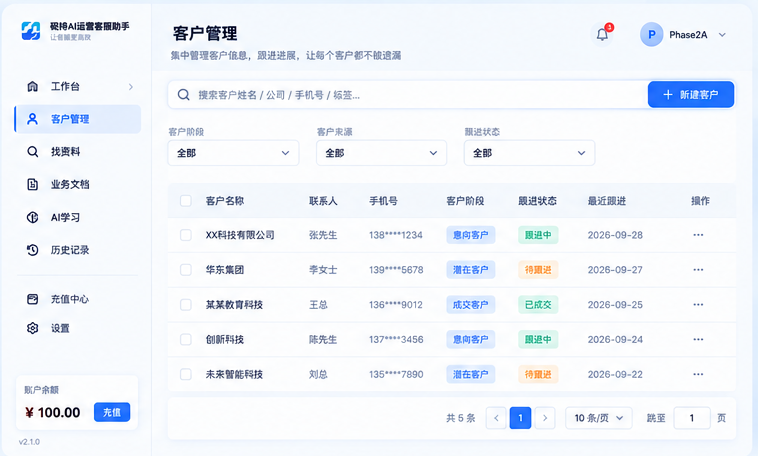Click the person icon beside 客户管理
This screenshot has width=758, height=456.
coord(32,119)
